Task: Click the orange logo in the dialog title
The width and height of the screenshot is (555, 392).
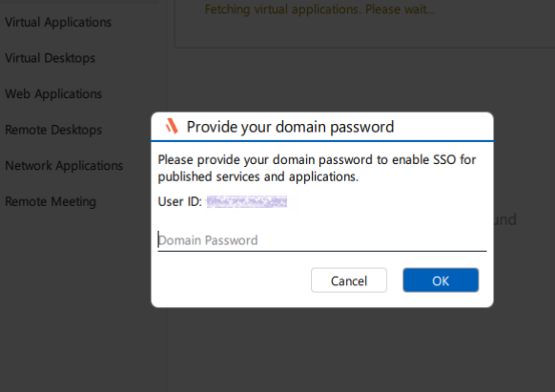Action: point(172,126)
